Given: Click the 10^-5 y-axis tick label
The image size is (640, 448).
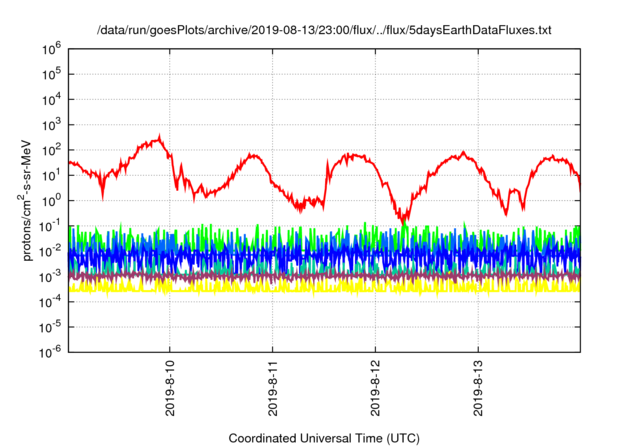Looking at the screenshot, I should (x=50, y=327).
